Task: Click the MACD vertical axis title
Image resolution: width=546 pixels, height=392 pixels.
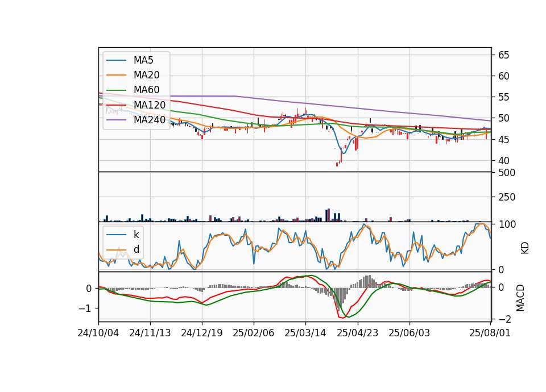Action: (x=520, y=298)
